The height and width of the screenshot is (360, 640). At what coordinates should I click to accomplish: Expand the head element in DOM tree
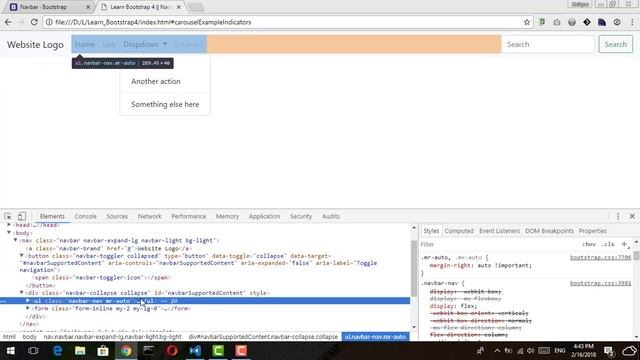(x=9, y=225)
